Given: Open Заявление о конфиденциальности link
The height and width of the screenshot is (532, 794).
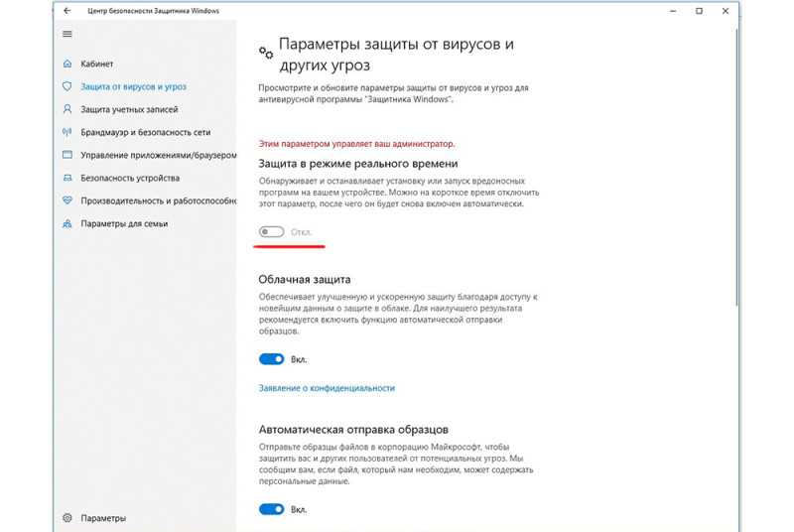Looking at the screenshot, I should pos(327,388).
